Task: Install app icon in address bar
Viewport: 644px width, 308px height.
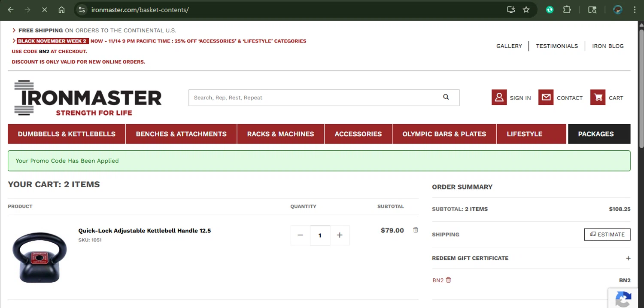Action: tap(511, 9)
